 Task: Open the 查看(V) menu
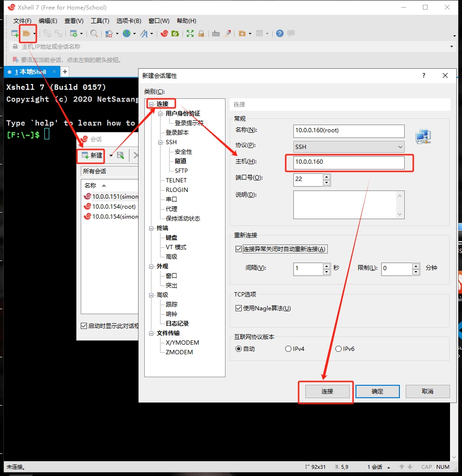click(x=74, y=21)
